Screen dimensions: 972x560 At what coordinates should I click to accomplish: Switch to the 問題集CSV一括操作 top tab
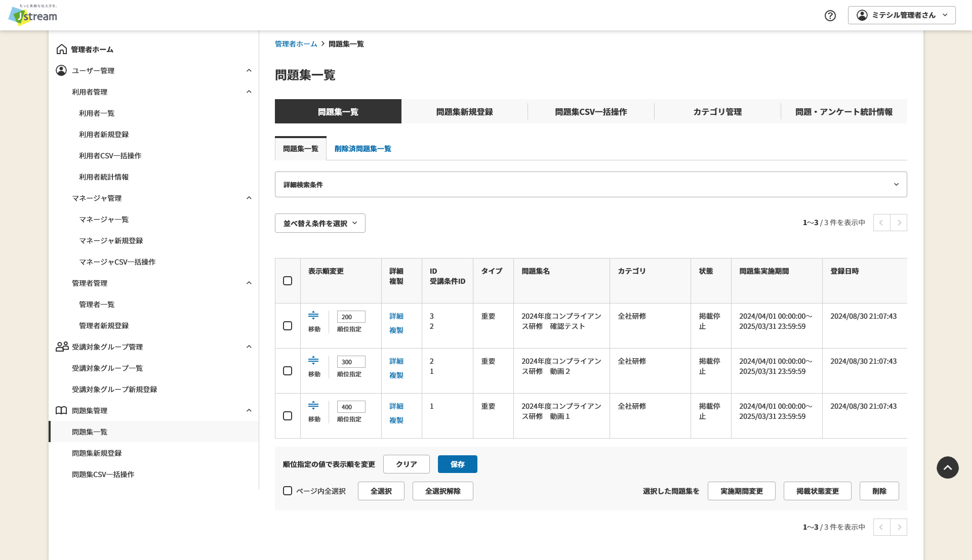coord(591,111)
